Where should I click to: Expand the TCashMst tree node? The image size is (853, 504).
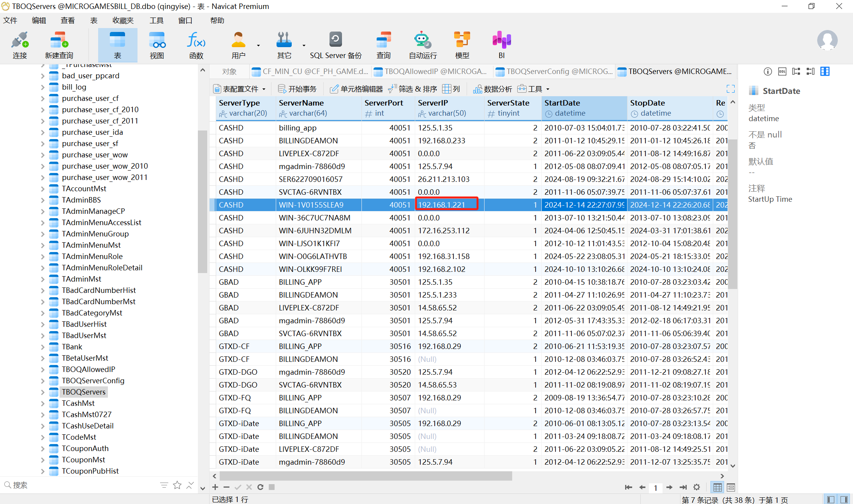pos(43,403)
